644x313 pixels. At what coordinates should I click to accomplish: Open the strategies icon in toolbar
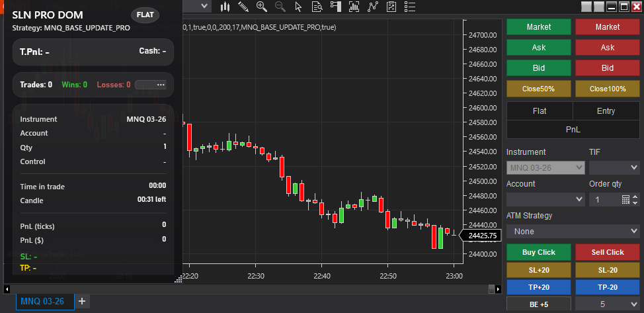[x=391, y=7]
